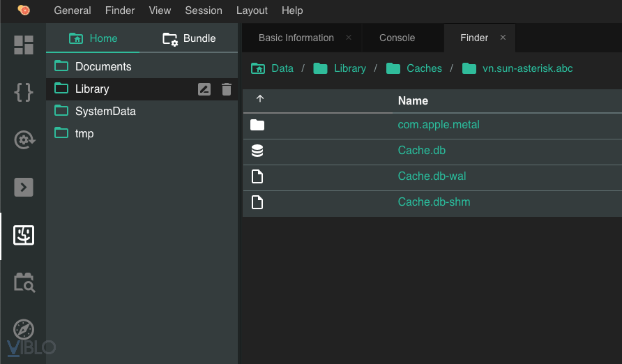This screenshot has width=622, height=364.
Task: Click the SystemData folder icon in sidebar
Action: pos(61,110)
